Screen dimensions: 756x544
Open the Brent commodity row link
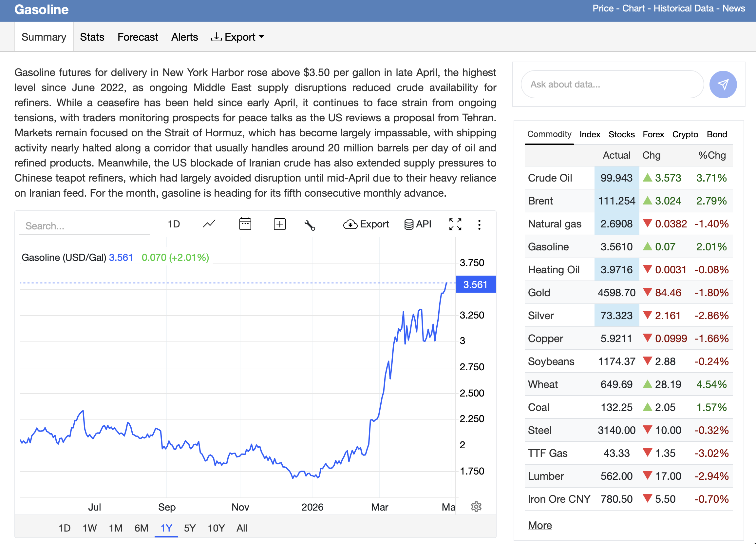540,201
